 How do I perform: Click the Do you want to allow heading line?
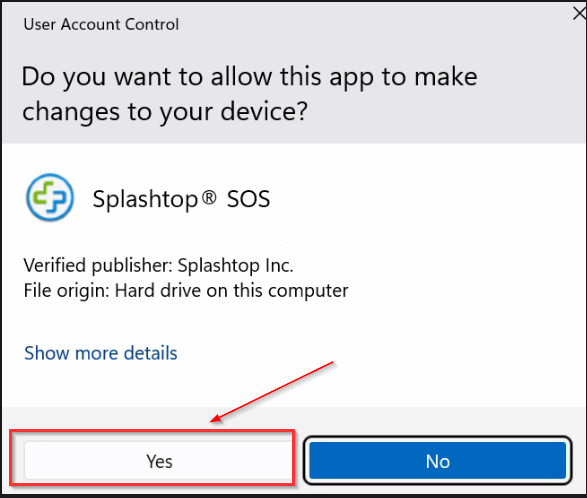click(249, 77)
